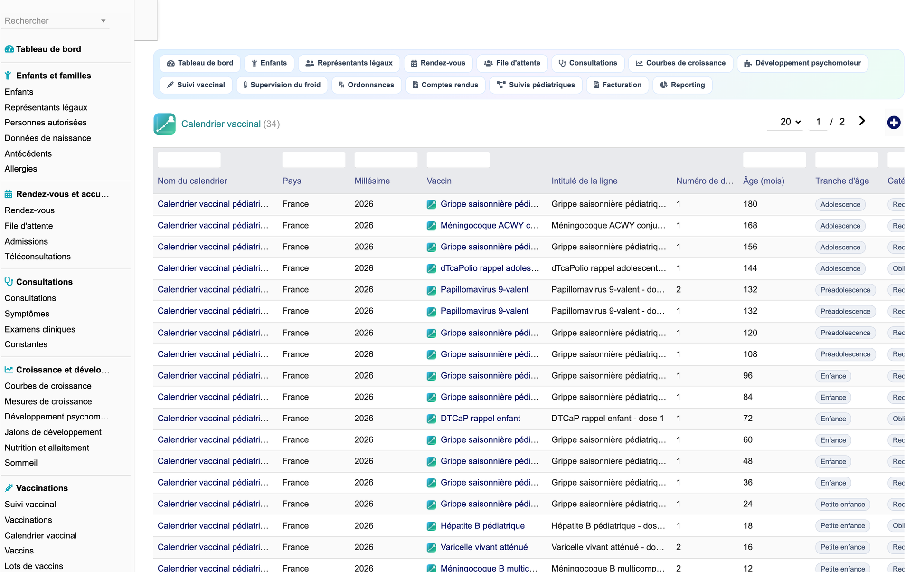Screen dimensions: 924x572
Task: Sort by Intitulé de la ligne header
Action: pos(584,181)
